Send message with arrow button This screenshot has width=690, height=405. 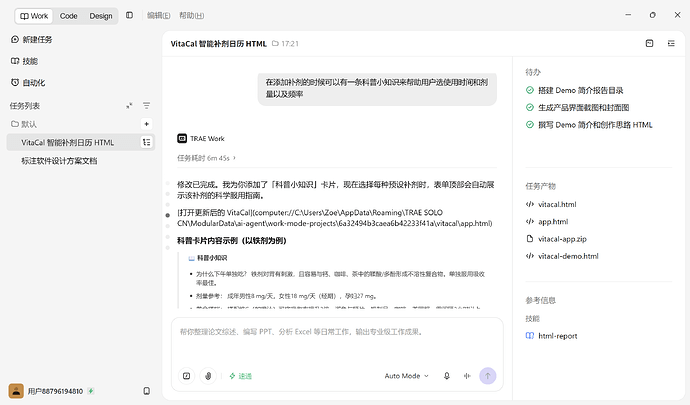488,376
